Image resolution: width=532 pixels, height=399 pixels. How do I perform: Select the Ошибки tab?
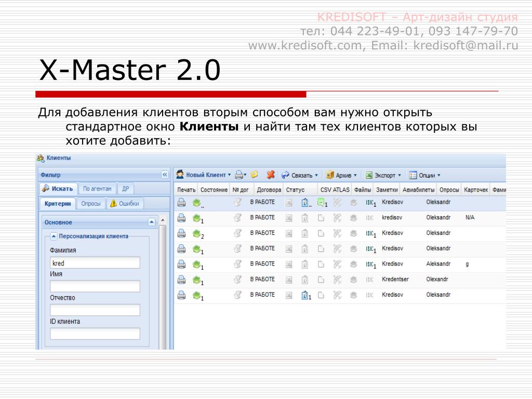(x=125, y=204)
